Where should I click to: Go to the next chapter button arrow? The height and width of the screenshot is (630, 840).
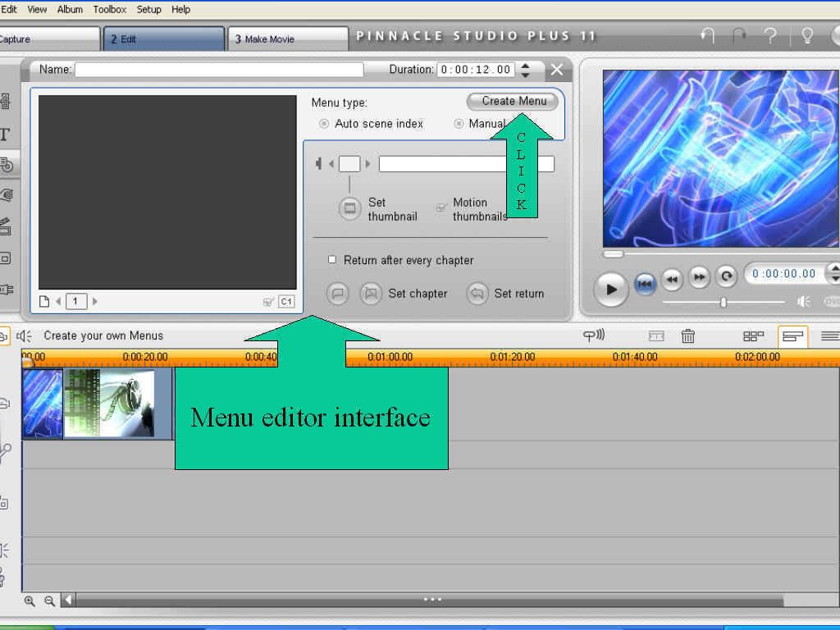[367, 164]
